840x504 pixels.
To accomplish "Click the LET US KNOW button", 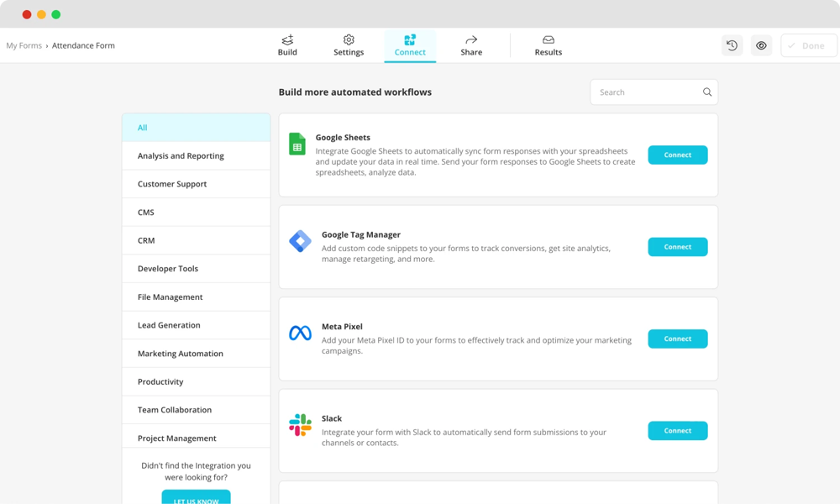I will pyautogui.click(x=196, y=497).
